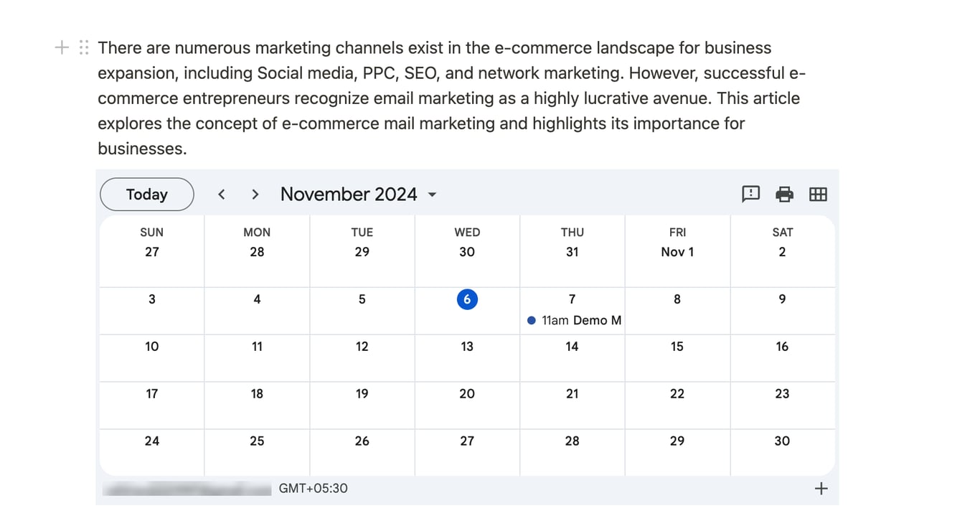
Task: Click the blue dot on the Demo event
Action: (x=531, y=320)
